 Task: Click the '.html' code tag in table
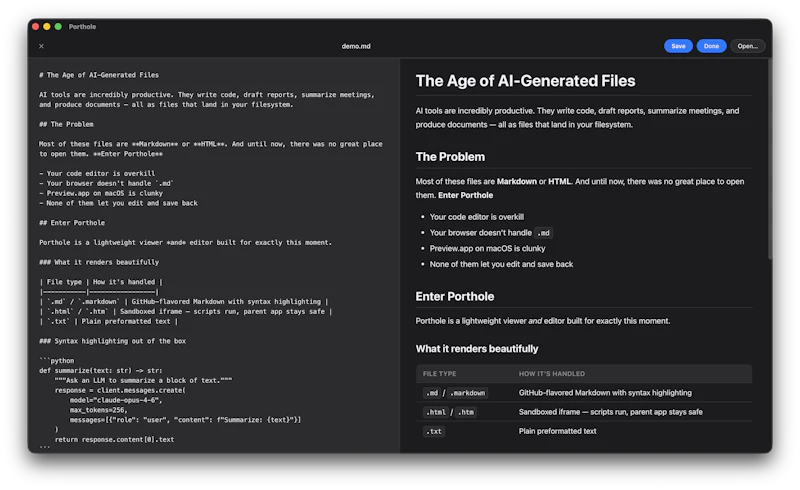(x=436, y=412)
